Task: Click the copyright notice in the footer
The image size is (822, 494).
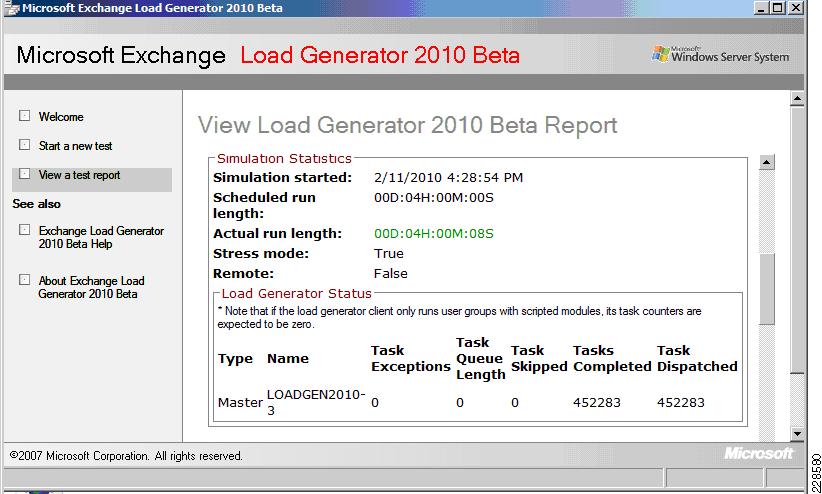Action: (x=126, y=456)
